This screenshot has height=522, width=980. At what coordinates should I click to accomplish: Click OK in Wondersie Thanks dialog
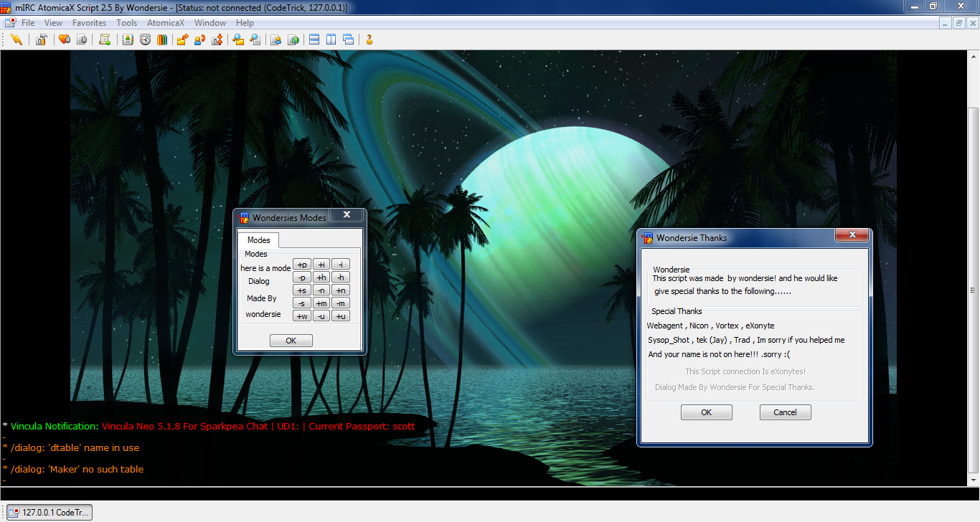707,412
